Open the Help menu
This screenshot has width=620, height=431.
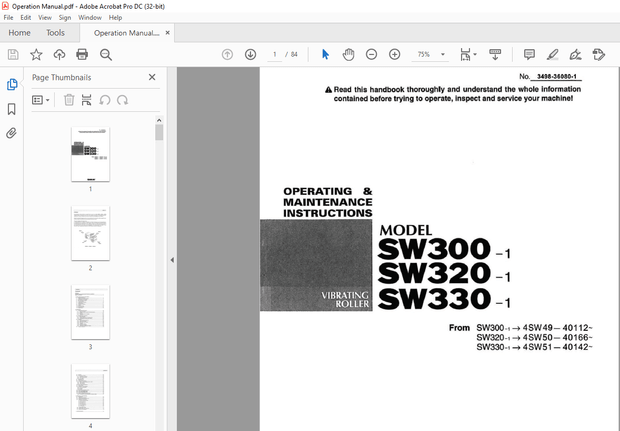click(x=115, y=17)
